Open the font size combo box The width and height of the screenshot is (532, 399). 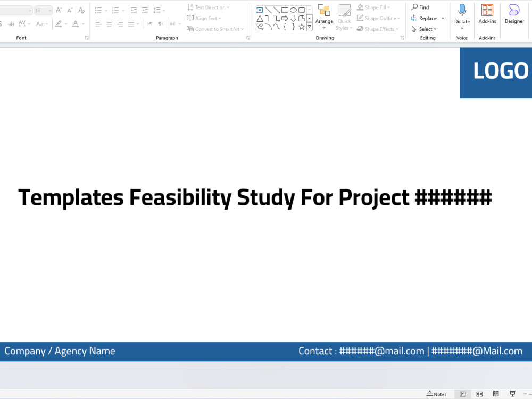coord(43,10)
